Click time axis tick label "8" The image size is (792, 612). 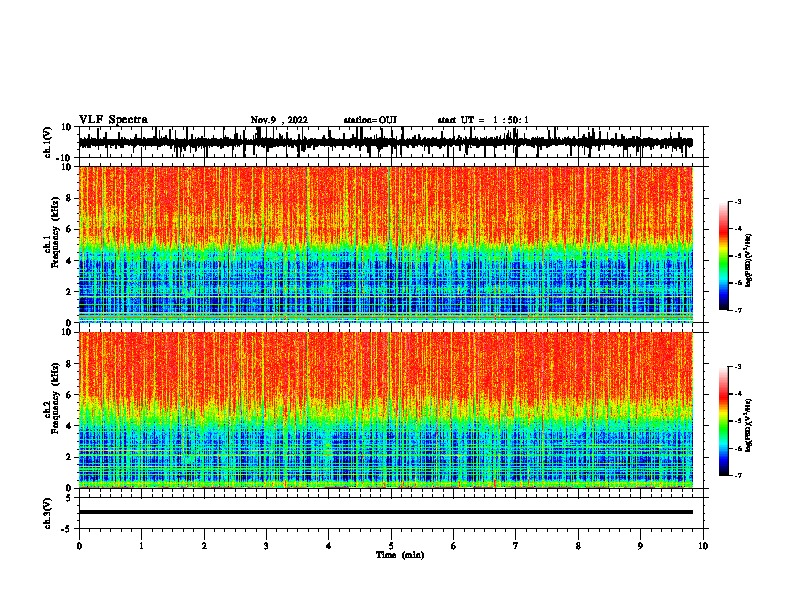(x=578, y=546)
